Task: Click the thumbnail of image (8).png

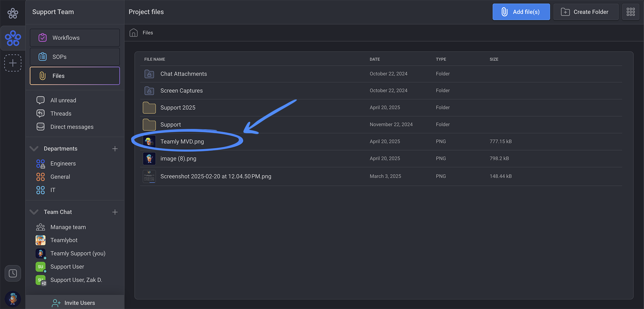Action: tap(149, 158)
